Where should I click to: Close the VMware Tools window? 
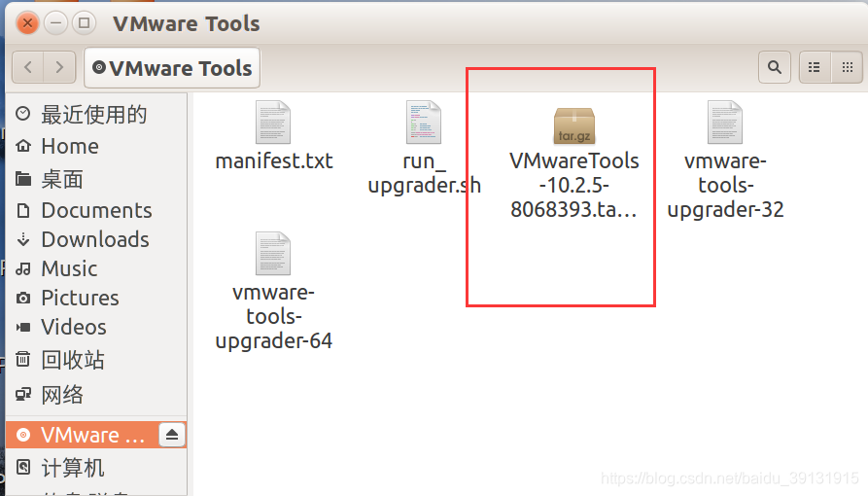click(x=27, y=23)
